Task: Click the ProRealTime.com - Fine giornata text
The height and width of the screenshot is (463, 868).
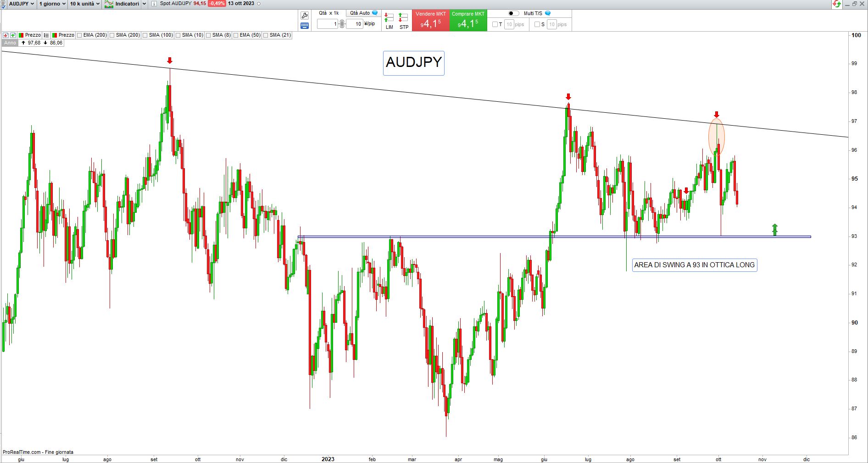Action: (38, 452)
